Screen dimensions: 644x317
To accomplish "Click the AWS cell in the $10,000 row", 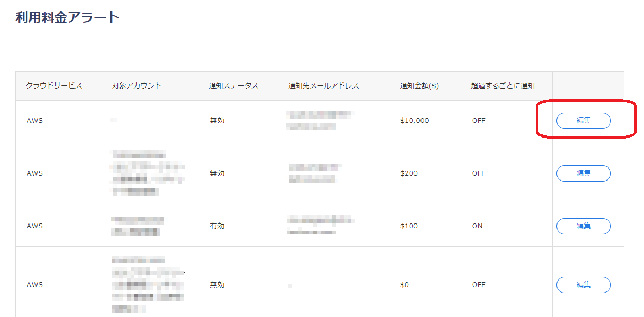I will click(x=34, y=121).
